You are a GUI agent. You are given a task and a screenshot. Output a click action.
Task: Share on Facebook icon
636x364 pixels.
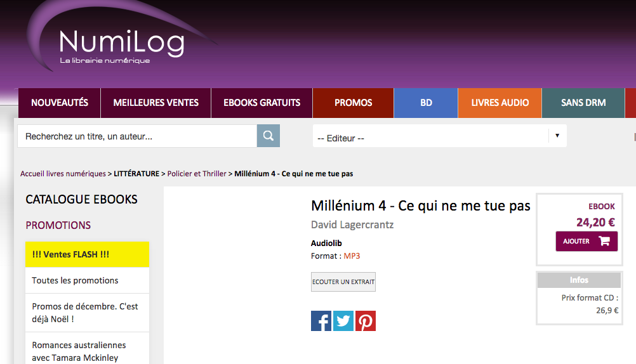click(321, 321)
